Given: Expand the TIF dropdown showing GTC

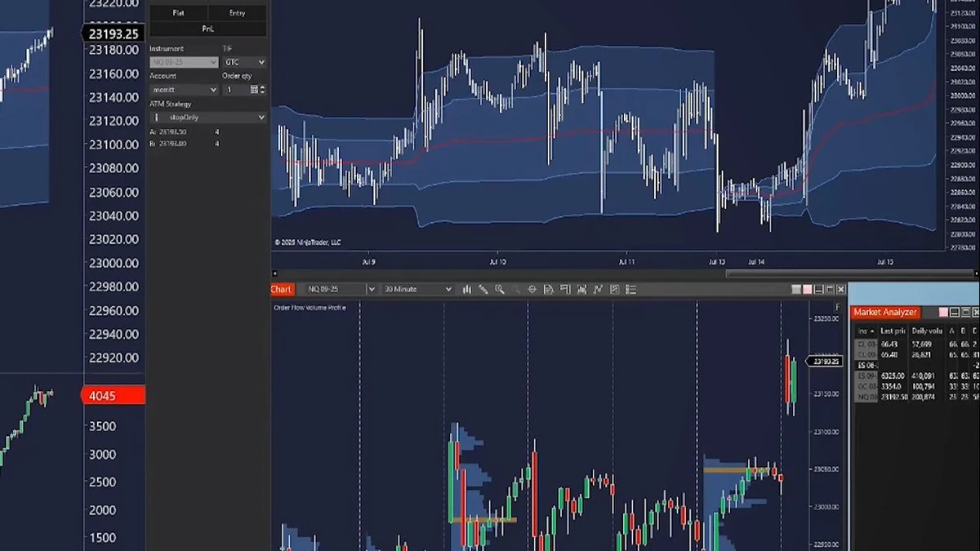Looking at the screenshot, I should point(245,62).
